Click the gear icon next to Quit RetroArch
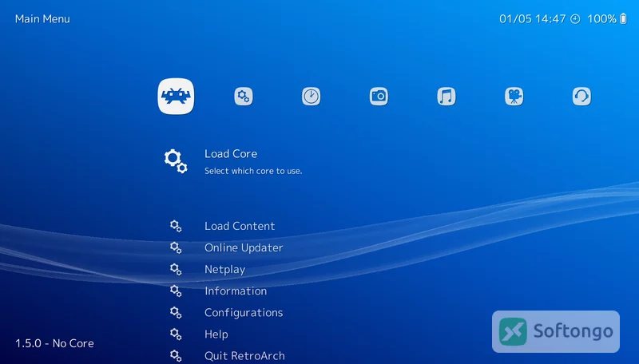Viewport: 639px width, 364px height. [x=176, y=356]
